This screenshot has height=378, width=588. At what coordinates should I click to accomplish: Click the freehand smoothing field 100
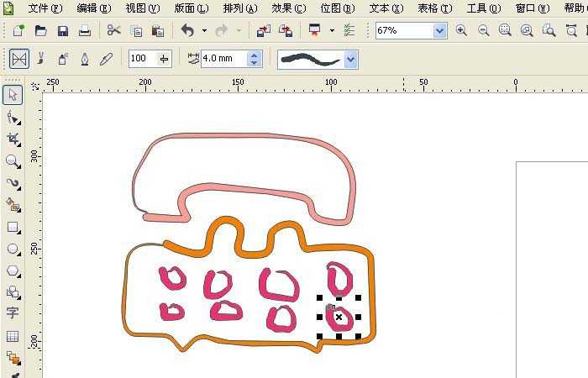click(x=150, y=59)
